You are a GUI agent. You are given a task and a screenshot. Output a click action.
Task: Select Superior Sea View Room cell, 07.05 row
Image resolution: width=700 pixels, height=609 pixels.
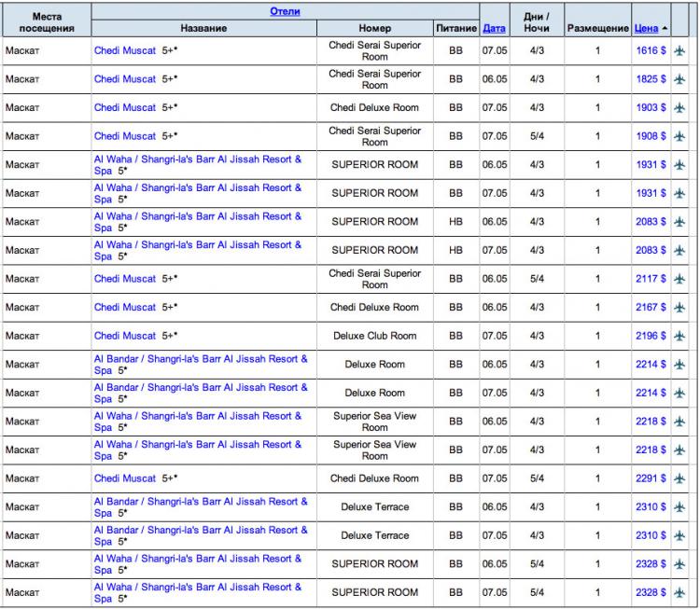click(374, 450)
